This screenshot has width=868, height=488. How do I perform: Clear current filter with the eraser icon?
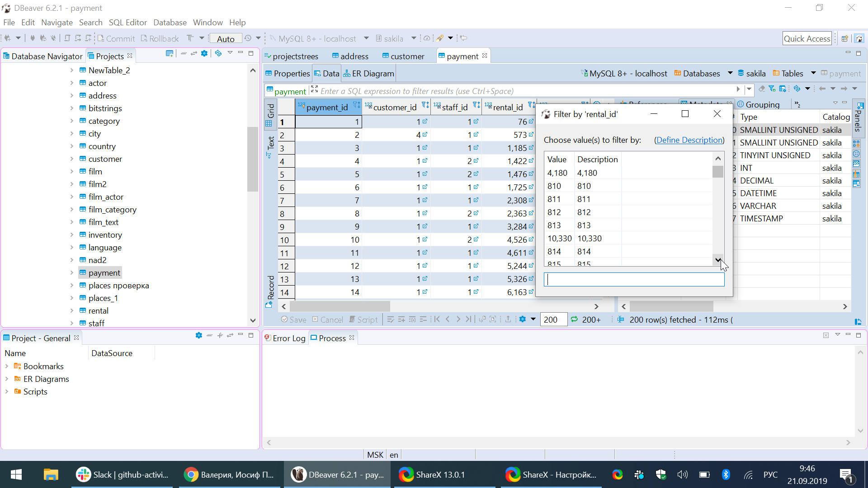pyautogui.click(x=762, y=89)
